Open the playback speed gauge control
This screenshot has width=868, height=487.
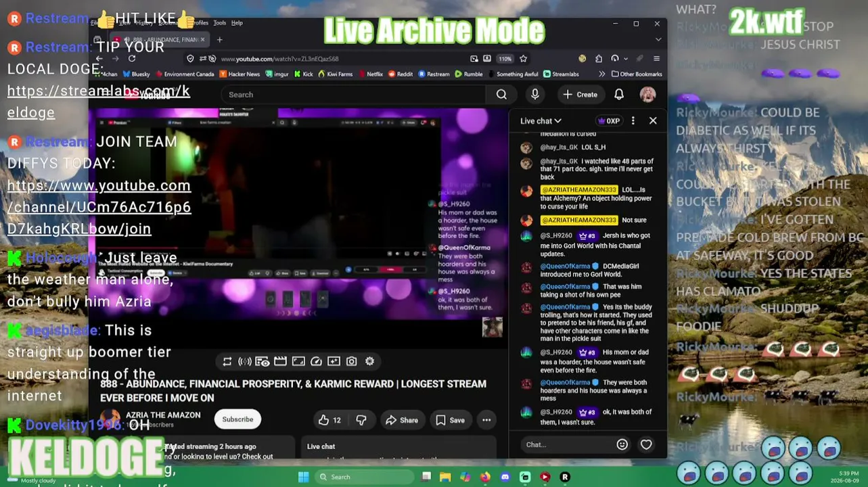316,362
